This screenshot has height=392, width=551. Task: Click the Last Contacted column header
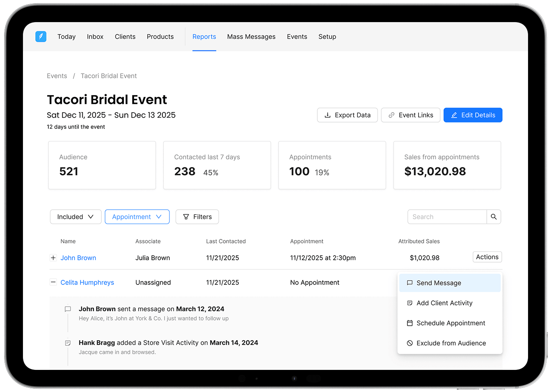226,241
